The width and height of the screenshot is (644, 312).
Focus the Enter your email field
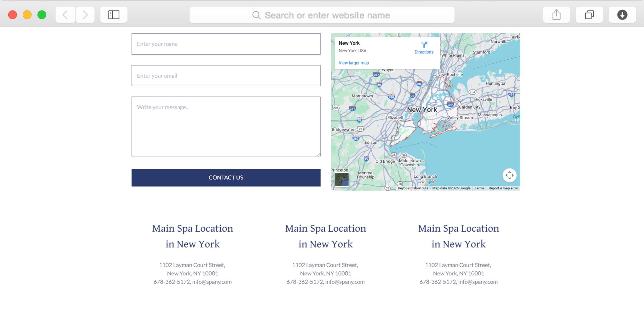pyautogui.click(x=226, y=76)
